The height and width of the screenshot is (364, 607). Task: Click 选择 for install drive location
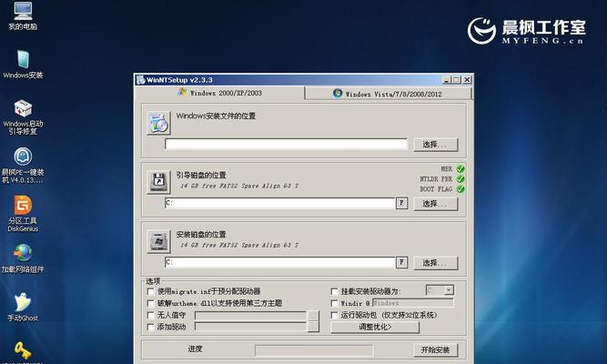click(436, 263)
